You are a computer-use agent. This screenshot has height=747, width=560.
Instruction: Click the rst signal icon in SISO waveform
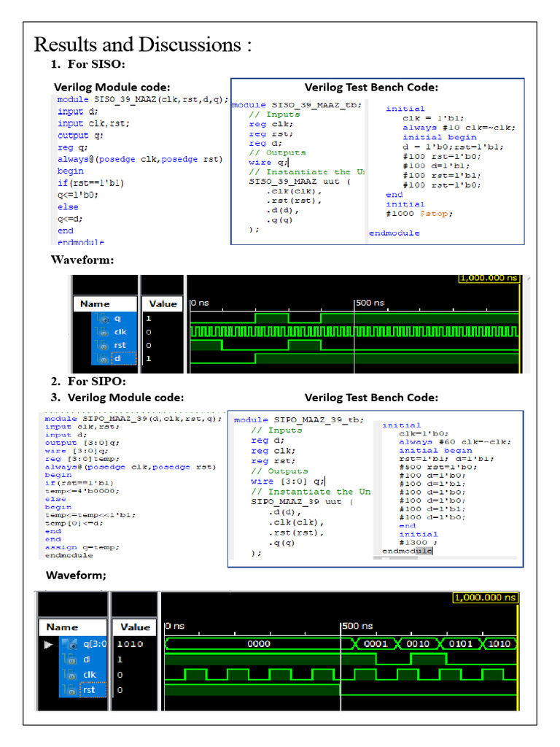click(x=103, y=345)
